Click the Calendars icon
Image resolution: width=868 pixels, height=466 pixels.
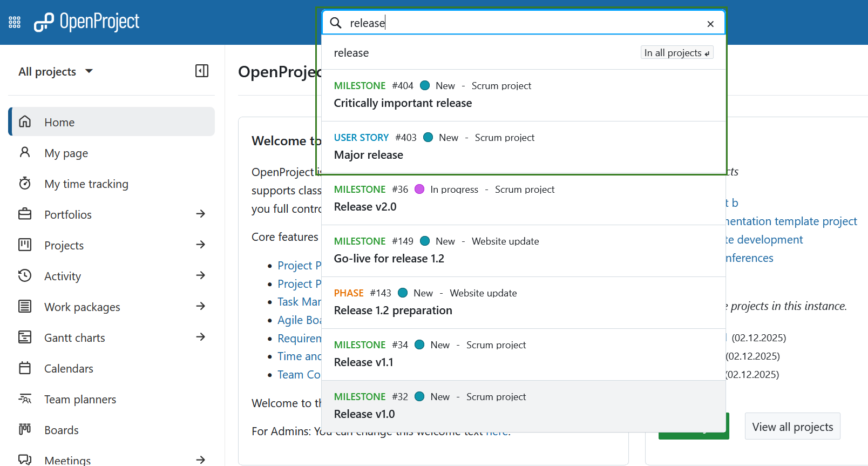25,368
